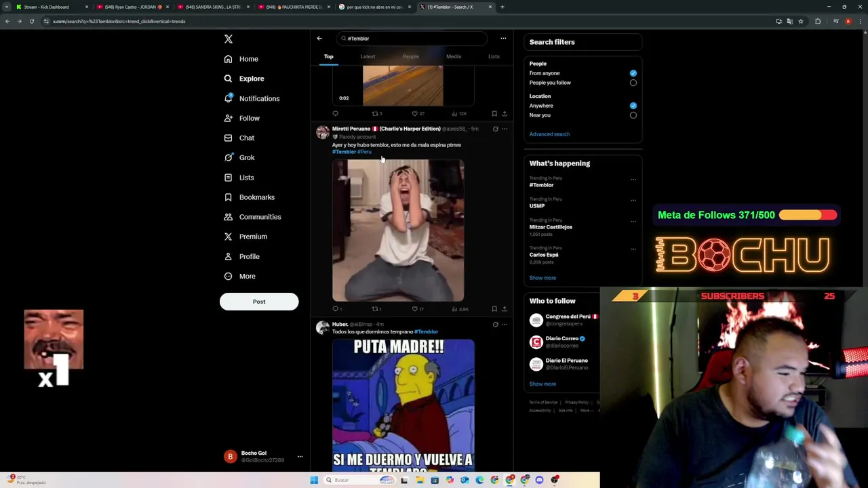Open options for the #Temblor trend

[x=633, y=180]
